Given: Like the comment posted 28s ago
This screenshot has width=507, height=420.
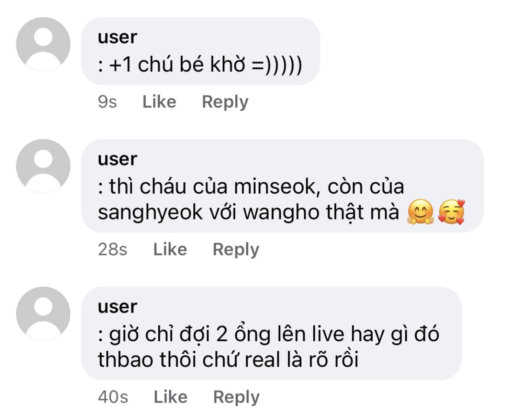Looking at the screenshot, I should (170, 249).
